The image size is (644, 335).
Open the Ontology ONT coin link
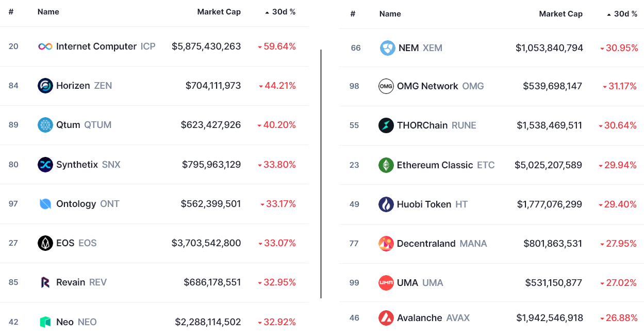coord(76,204)
